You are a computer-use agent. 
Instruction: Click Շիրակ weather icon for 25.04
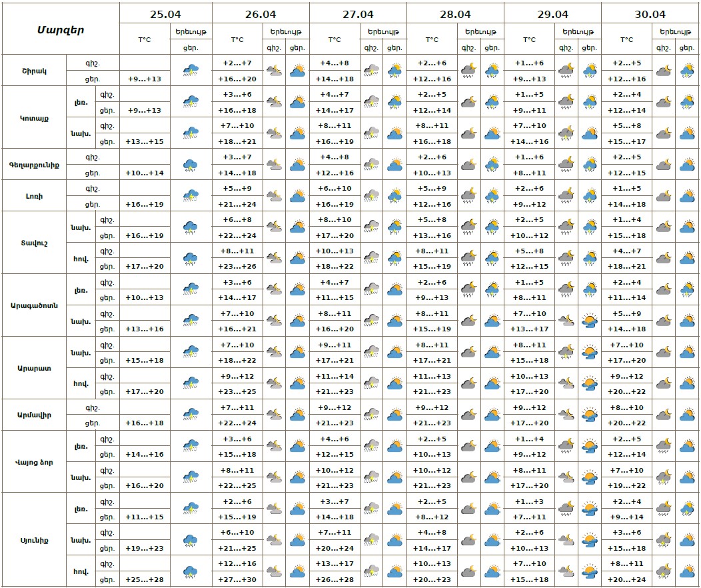[x=191, y=70]
